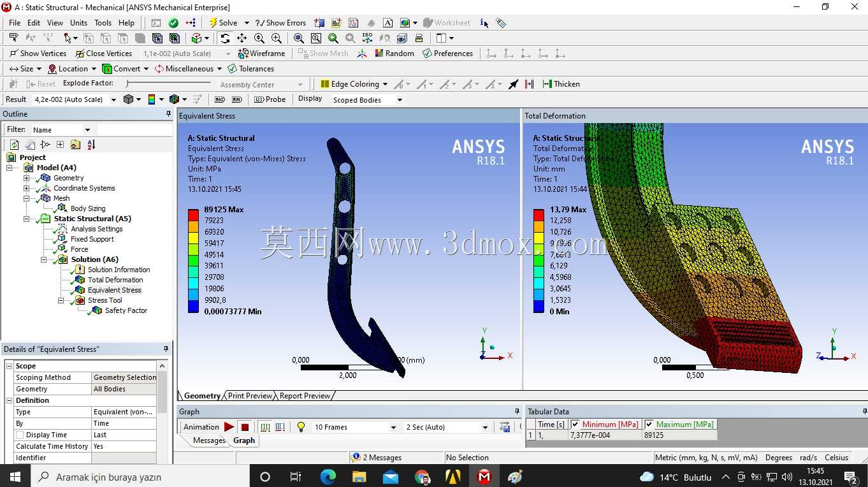Expand the Geometry tree node
The image size is (868, 487).
pyautogui.click(x=27, y=178)
